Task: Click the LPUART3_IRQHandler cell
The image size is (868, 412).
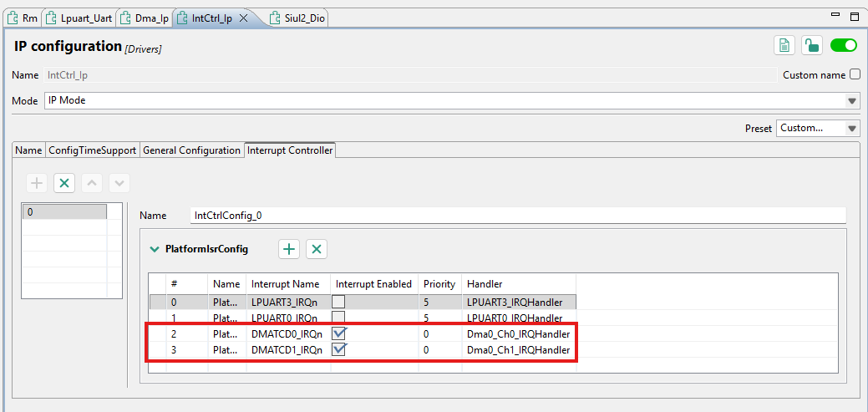Action: click(x=519, y=303)
